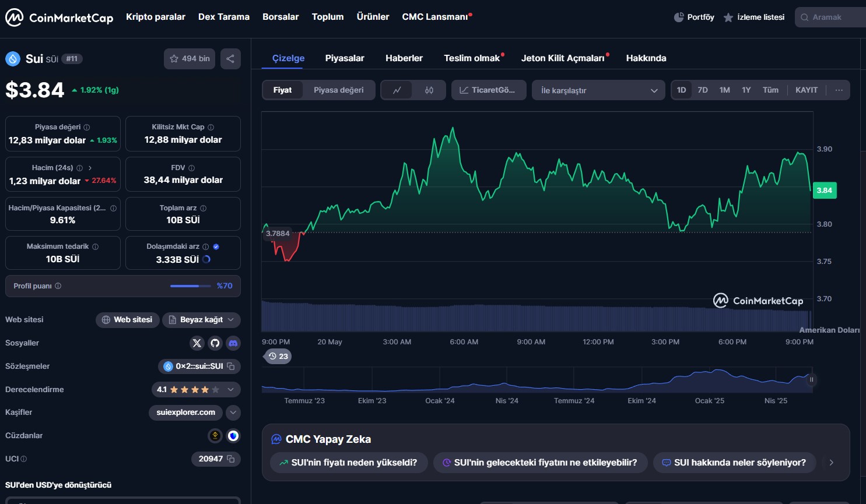866x504 pixels.
Task: Click verified badge beside Dolaşımdaki arz
Action: 216,246
